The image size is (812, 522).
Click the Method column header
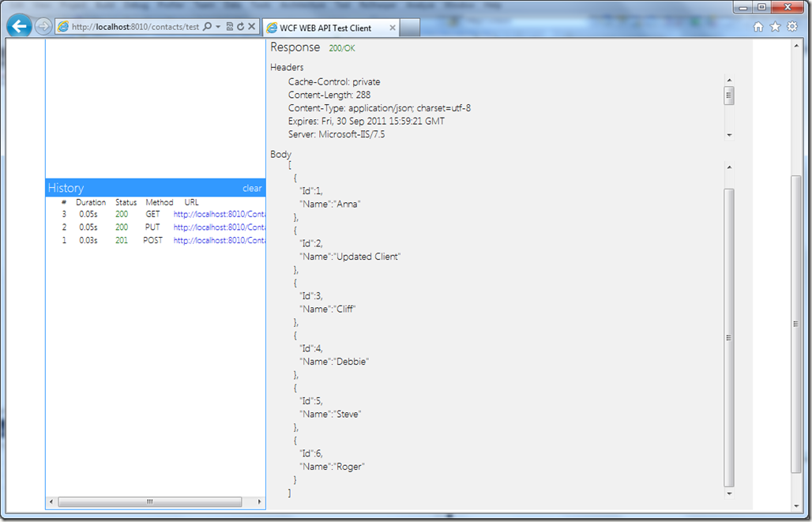point(159,202)
